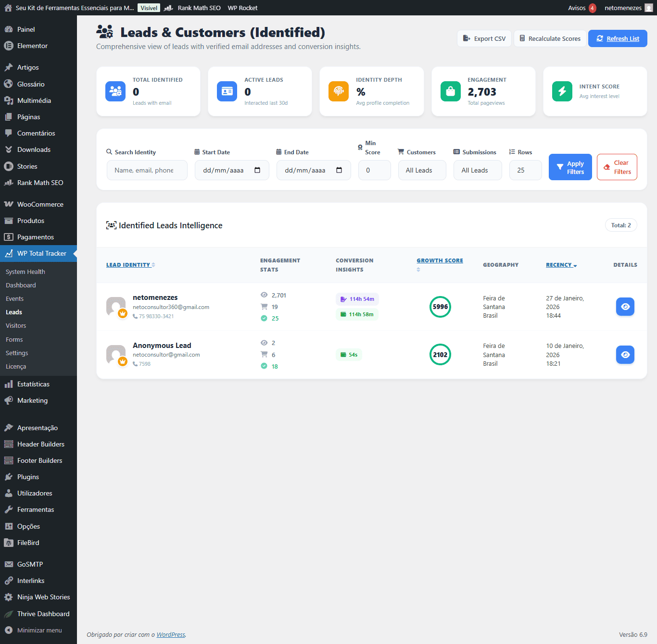Click the Recalculate Scores button
This screenshot has height=644, width=657.
(x=550, y=38)
